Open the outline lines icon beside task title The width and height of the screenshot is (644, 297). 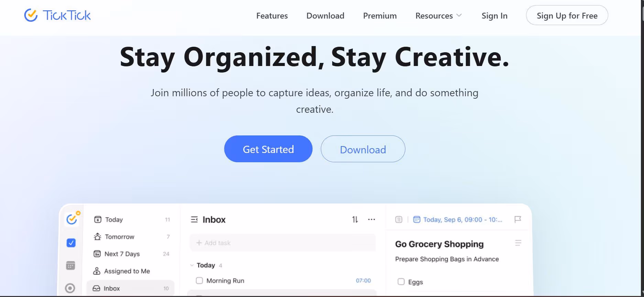(518, 243)
